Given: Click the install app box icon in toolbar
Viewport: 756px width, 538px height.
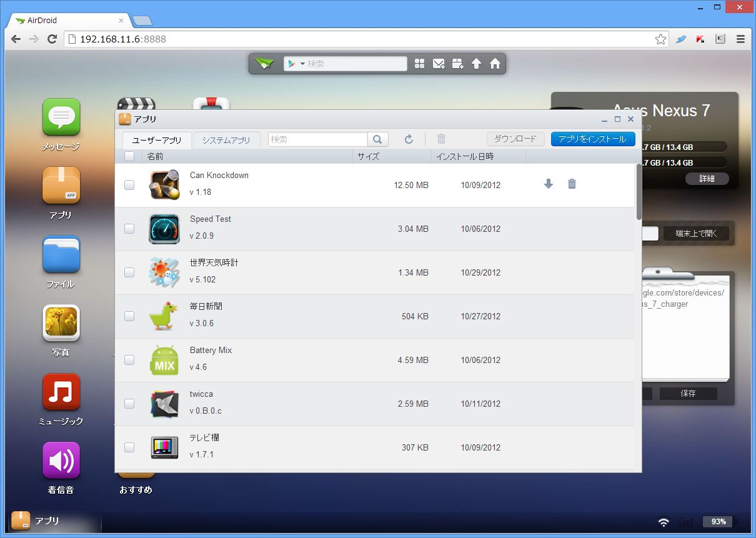Looking at the screenshot, I should pos(457,64).
